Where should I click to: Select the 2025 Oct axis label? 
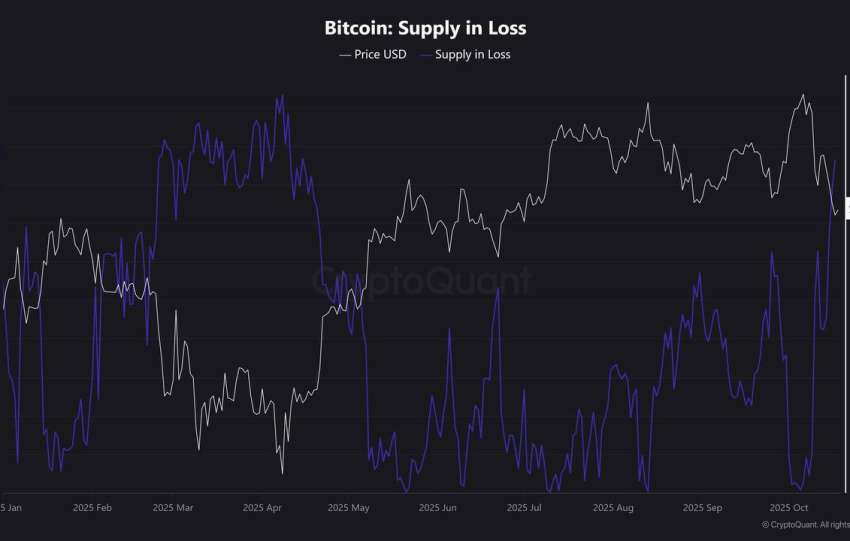(787, 508)
